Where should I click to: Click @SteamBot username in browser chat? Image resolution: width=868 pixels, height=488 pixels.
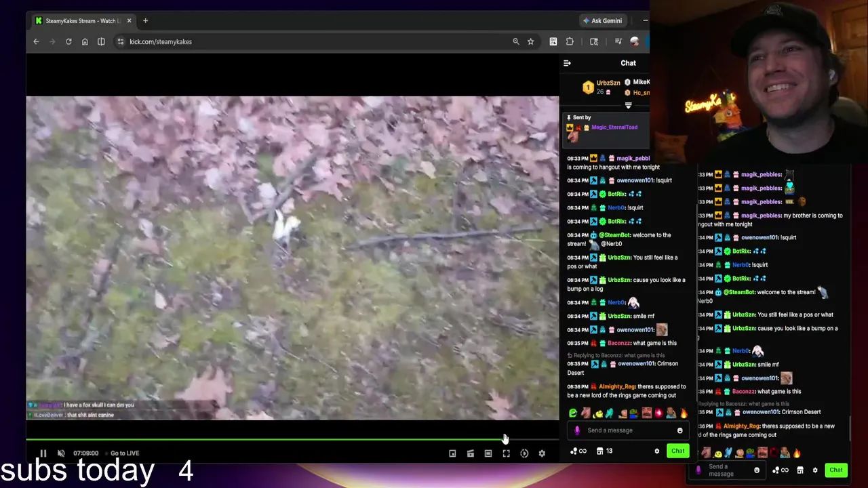click(614, 235)
